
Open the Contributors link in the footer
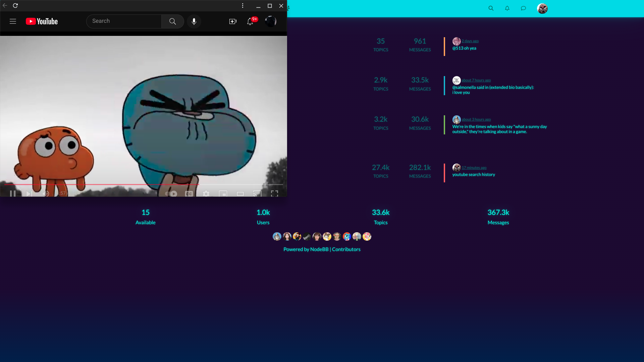346,249
